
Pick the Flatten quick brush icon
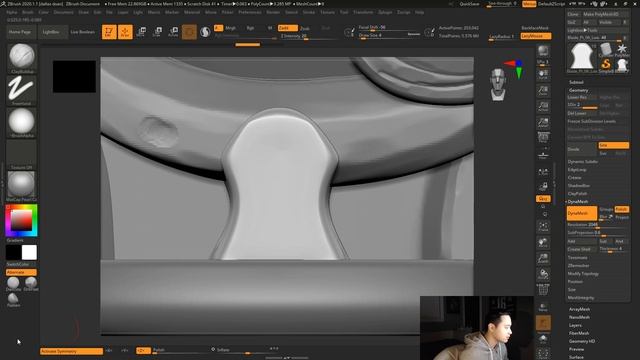pos(13,299)
